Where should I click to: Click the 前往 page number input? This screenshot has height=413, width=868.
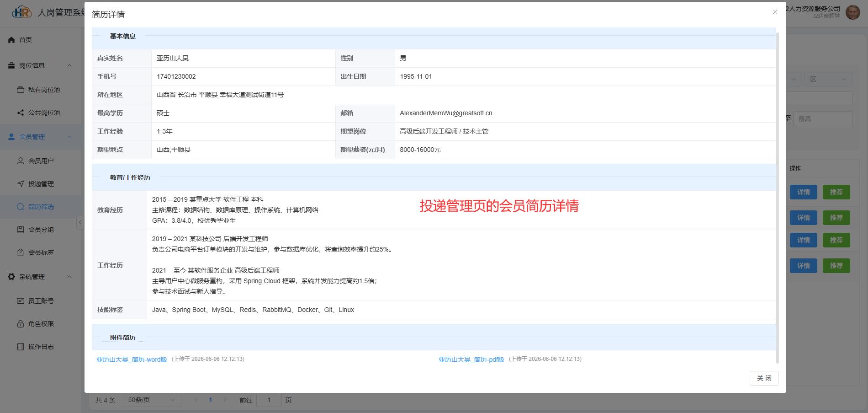[269, 400]
